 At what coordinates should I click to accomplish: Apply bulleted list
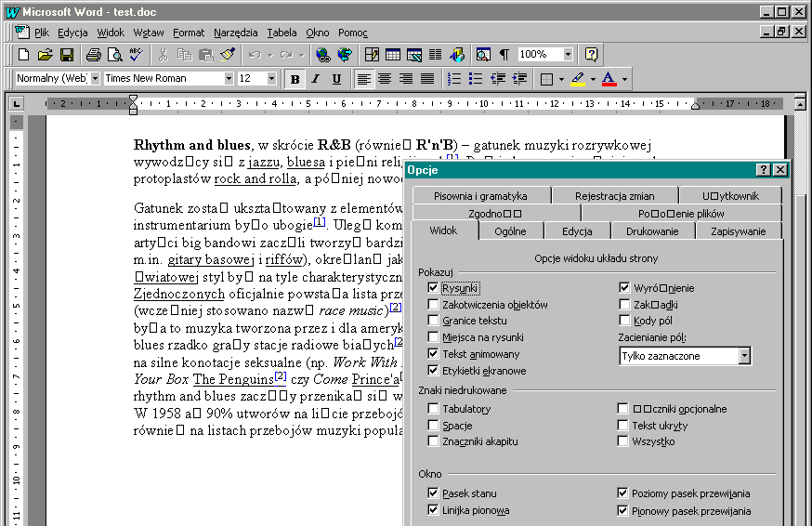point(476,79)
